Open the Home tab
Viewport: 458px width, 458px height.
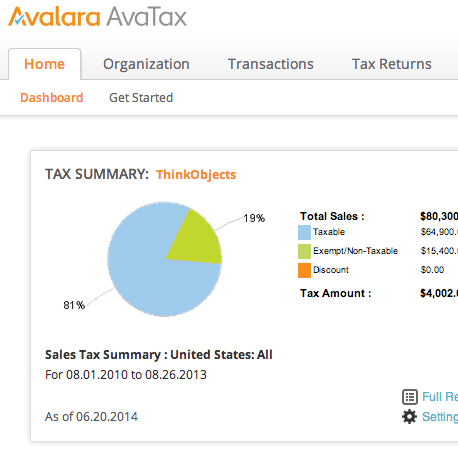[44, 64]
